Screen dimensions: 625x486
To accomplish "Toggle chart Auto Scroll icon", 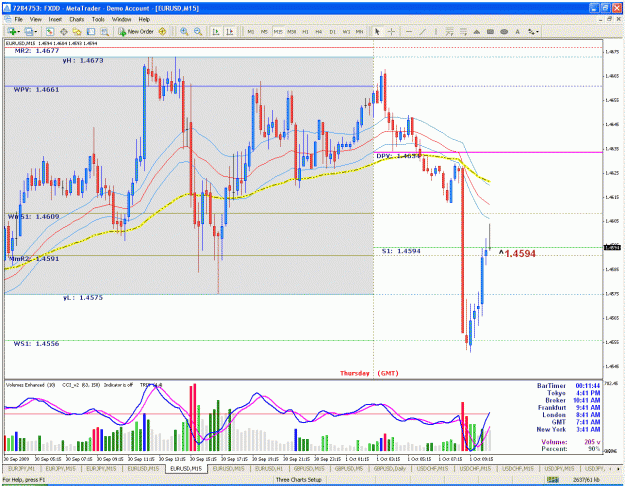I will (216, 31).
